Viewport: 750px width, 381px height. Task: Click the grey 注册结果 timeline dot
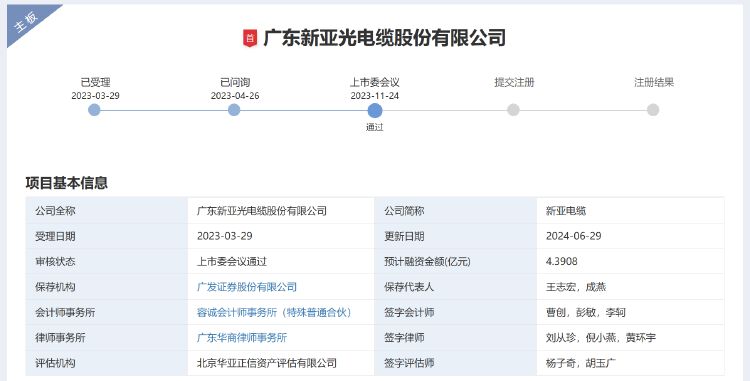[653, 110]
